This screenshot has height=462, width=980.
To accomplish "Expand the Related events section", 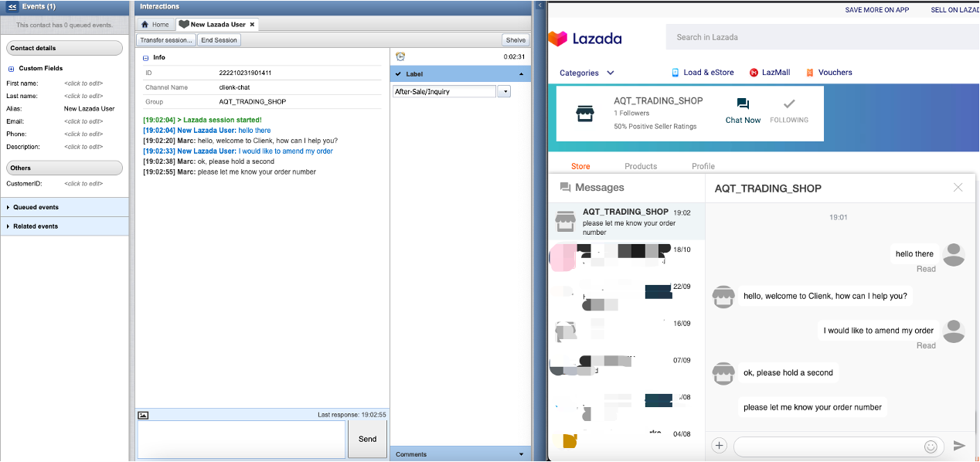I will point(64,226).
